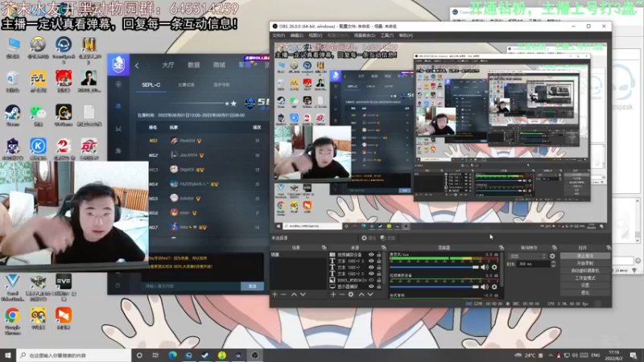This screenshot has width=644, height=362.
Task: Add a new source with Sources plus icon
Action: (333, 294)
